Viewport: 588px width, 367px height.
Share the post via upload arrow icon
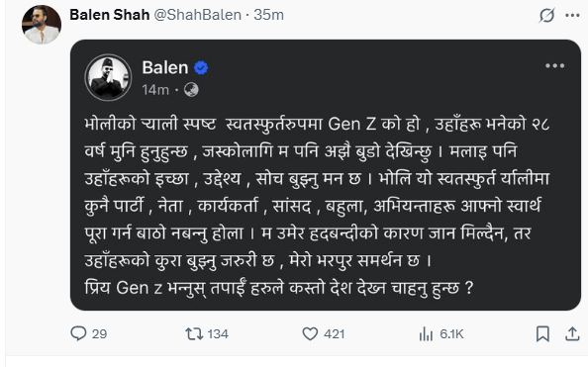572,333
